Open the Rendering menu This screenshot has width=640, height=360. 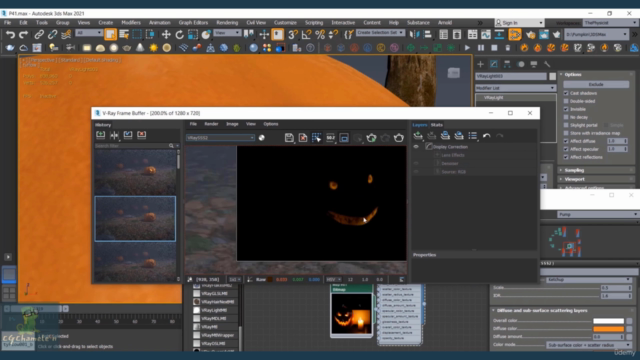click(x=227, y=23)
